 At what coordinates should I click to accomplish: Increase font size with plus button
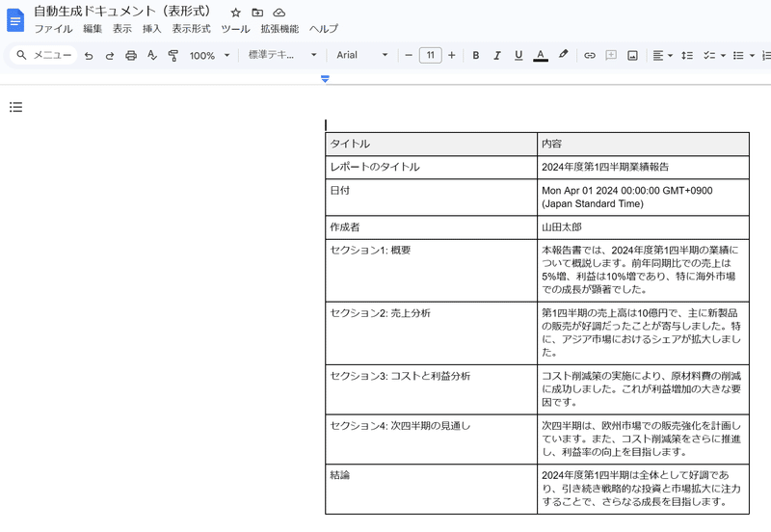[452, 55]
